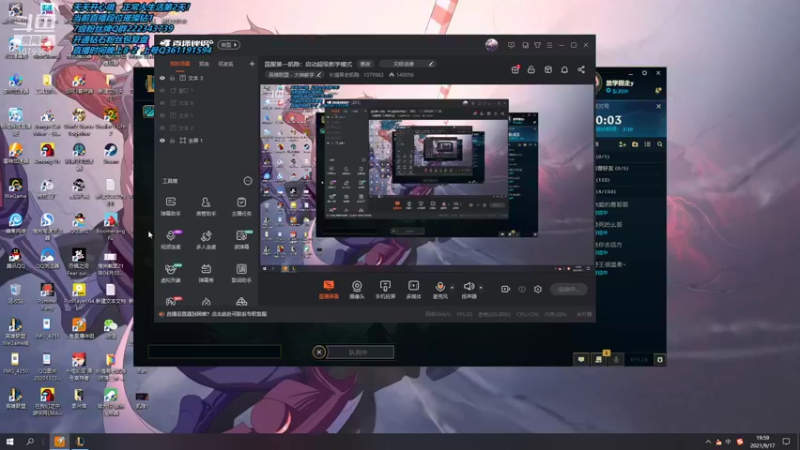Click the new folder icon in League friends list
Image resolution: width=800 pixels, height=450 pixels.
[635, 144]
